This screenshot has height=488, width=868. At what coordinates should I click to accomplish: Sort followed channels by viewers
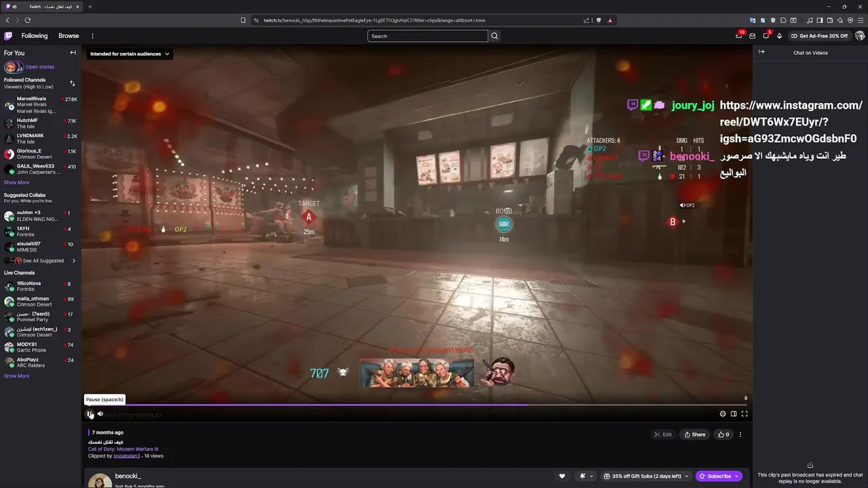click(73, 83)
